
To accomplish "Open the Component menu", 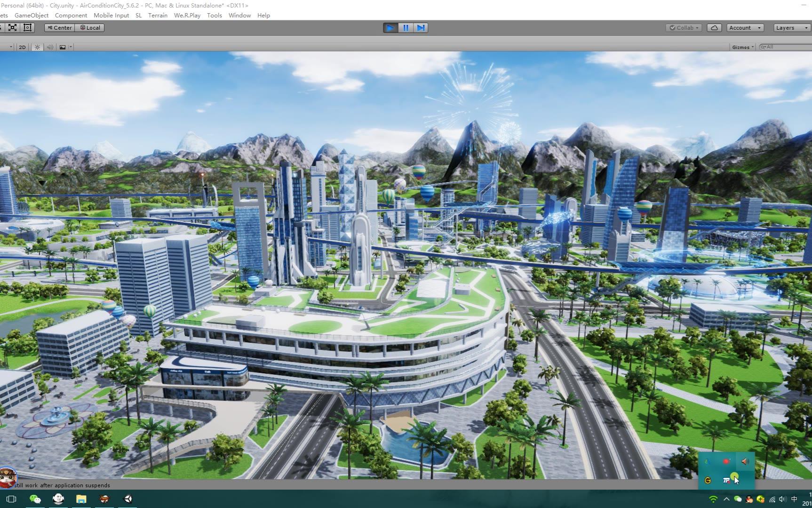I will 71,16.
